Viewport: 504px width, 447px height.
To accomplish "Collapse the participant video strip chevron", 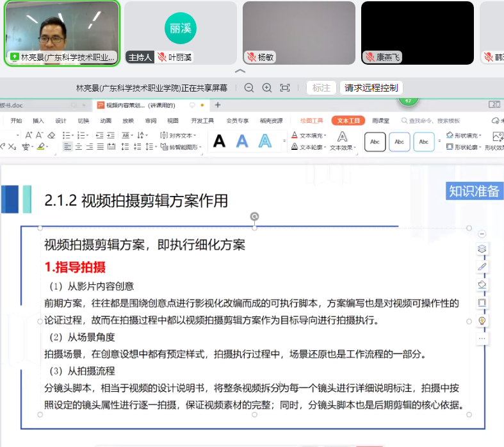I will tap(240, 71).
